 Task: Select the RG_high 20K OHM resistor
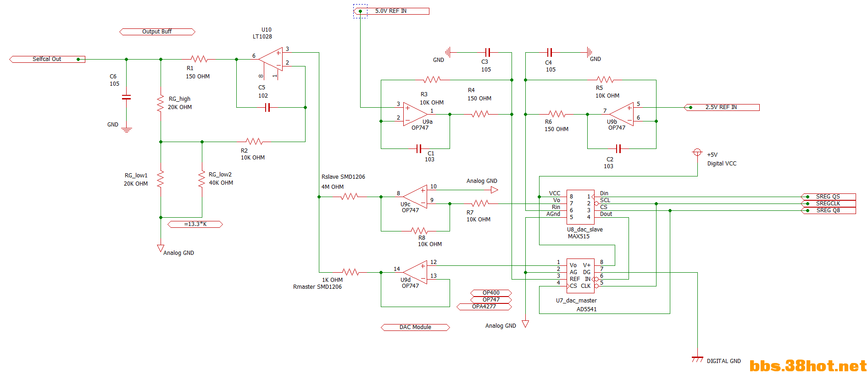tap(161, 104)
